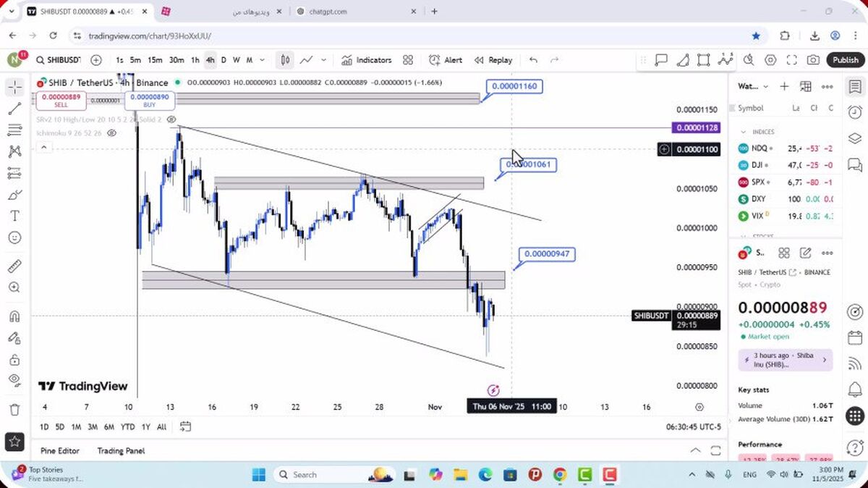Enter fullscreen mode
This screenshot has width=868, height=488.
792,60
